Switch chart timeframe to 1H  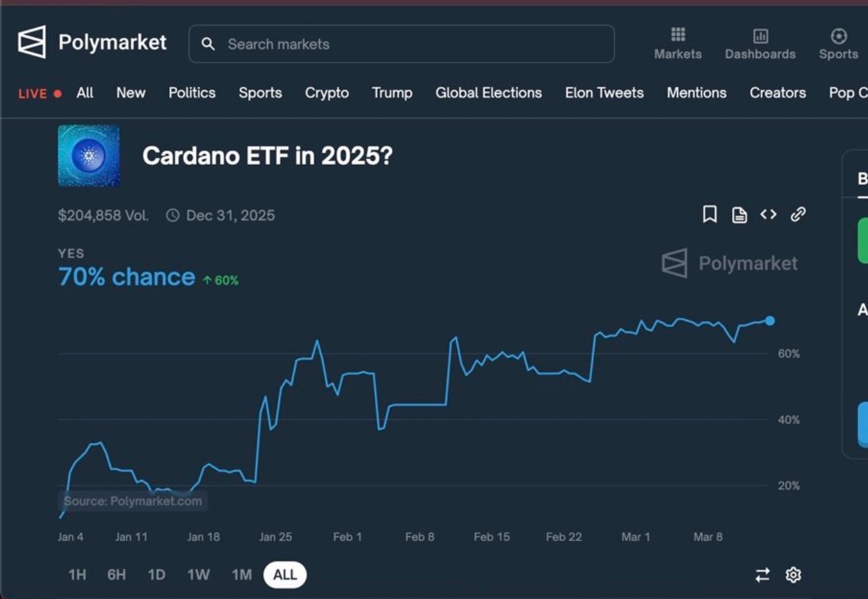click(76, 575)
